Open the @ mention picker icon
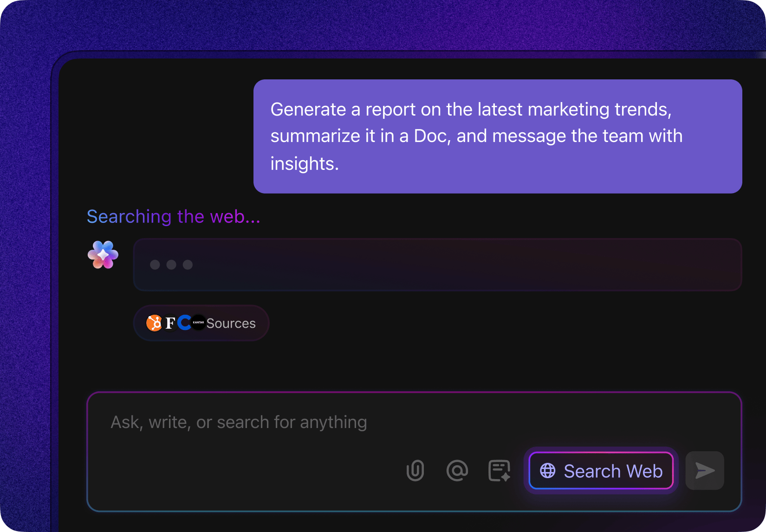This screenshot has height=532, width=766. 457,470
